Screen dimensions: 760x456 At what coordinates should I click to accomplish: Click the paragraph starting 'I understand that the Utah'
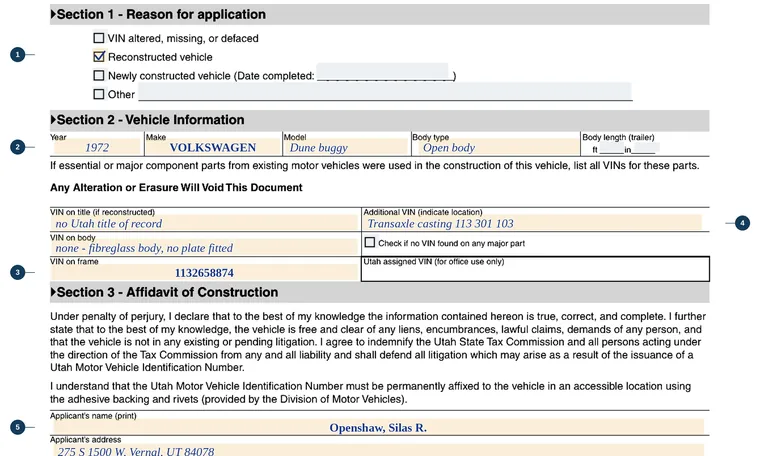pos(370,393)
